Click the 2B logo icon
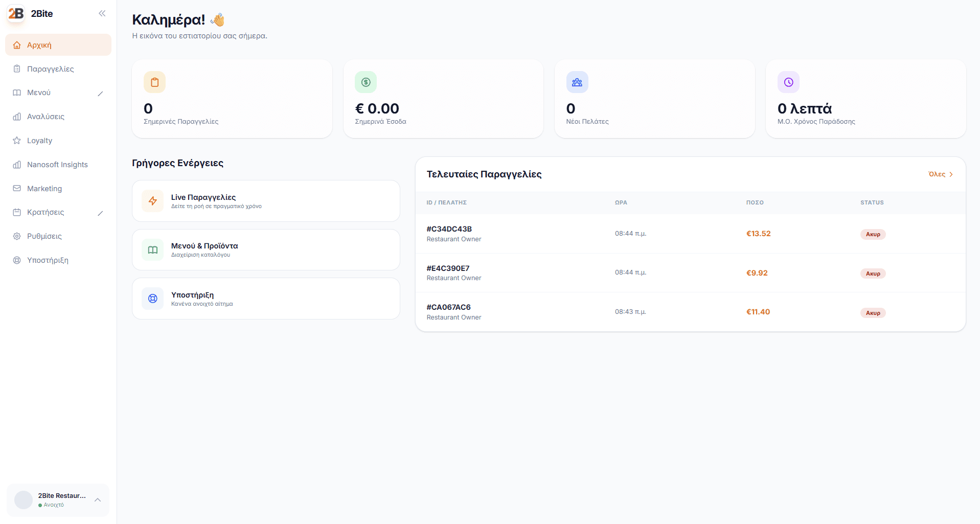 coord(16,14)
